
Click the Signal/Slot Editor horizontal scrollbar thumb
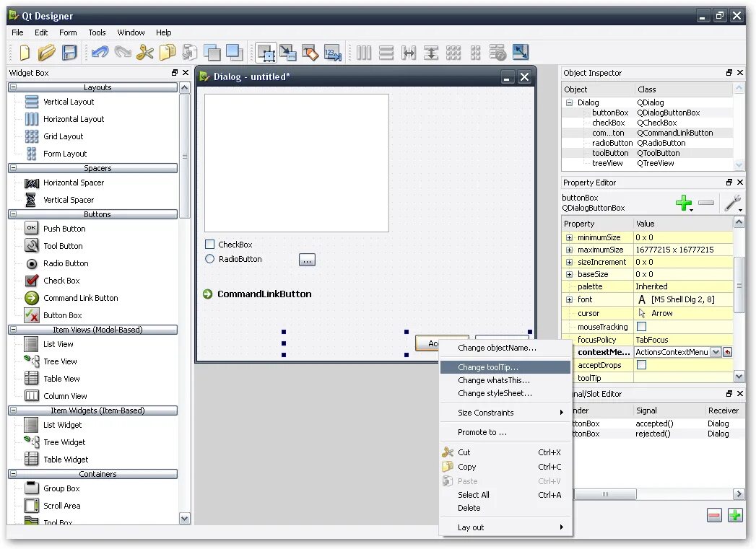coord(605,494)
